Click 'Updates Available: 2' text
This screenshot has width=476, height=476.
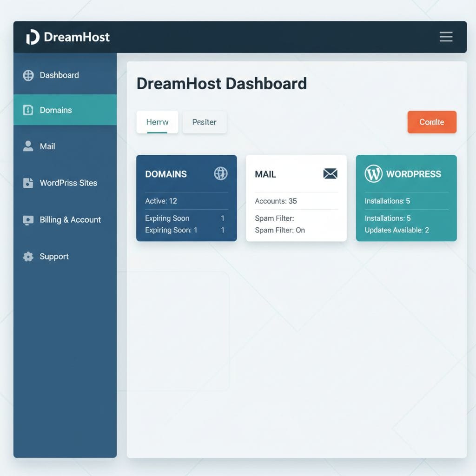pos(397,230)
